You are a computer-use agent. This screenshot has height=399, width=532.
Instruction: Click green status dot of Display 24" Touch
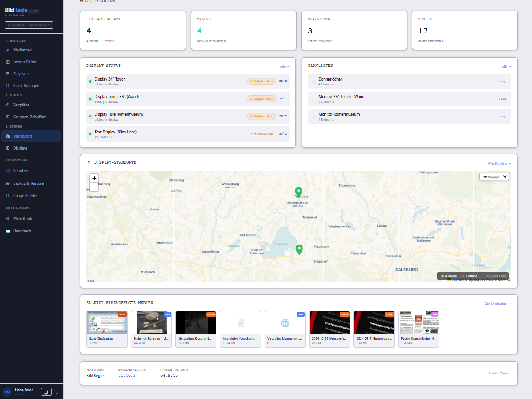[x=90, y=81]
